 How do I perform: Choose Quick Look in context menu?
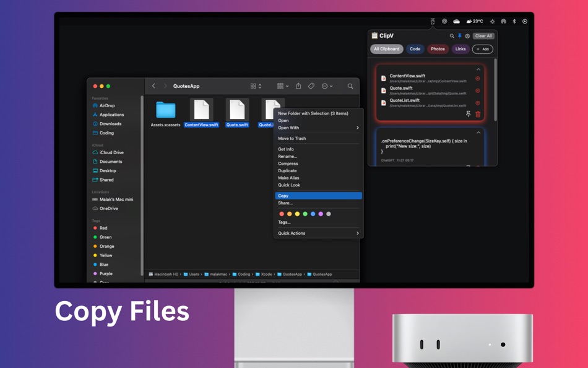coord(318,185)
